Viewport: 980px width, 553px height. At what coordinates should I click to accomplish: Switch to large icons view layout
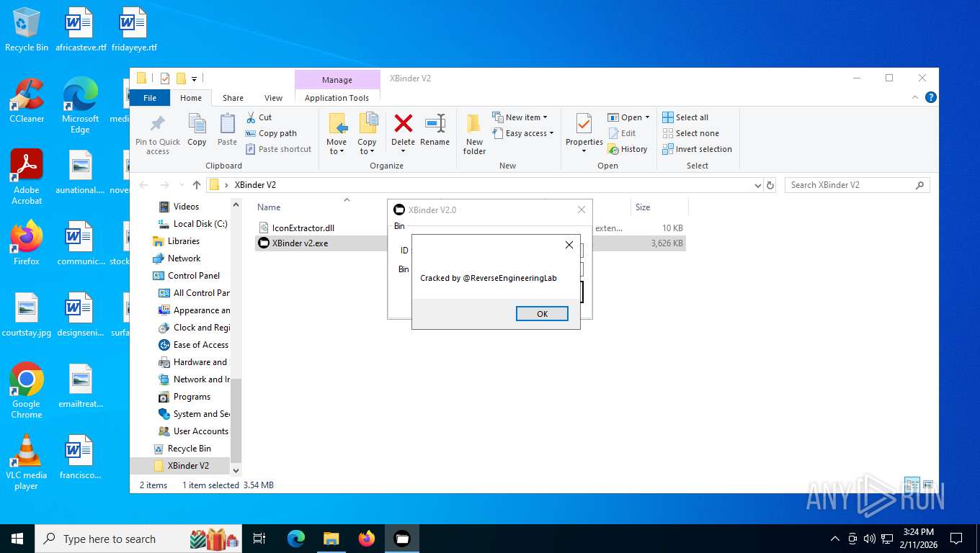(928, 485)
